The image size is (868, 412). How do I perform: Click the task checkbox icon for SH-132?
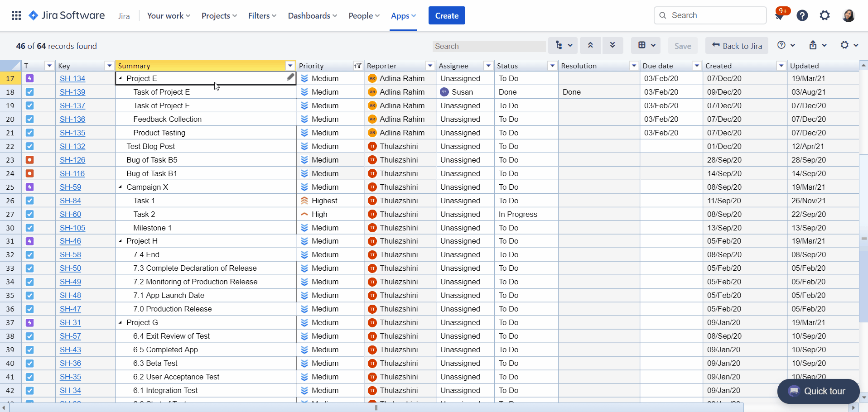click(29, 146)
